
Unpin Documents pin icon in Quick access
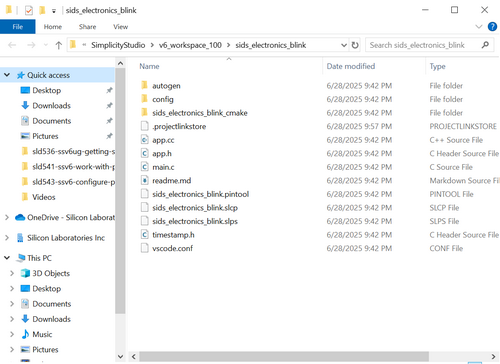pos(109,121)
